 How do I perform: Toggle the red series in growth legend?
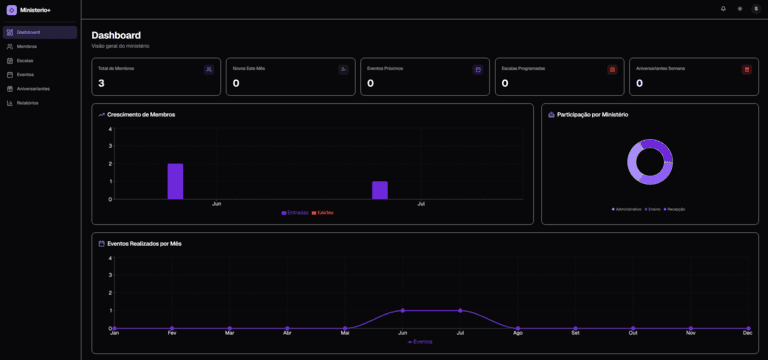coord(323,213)
